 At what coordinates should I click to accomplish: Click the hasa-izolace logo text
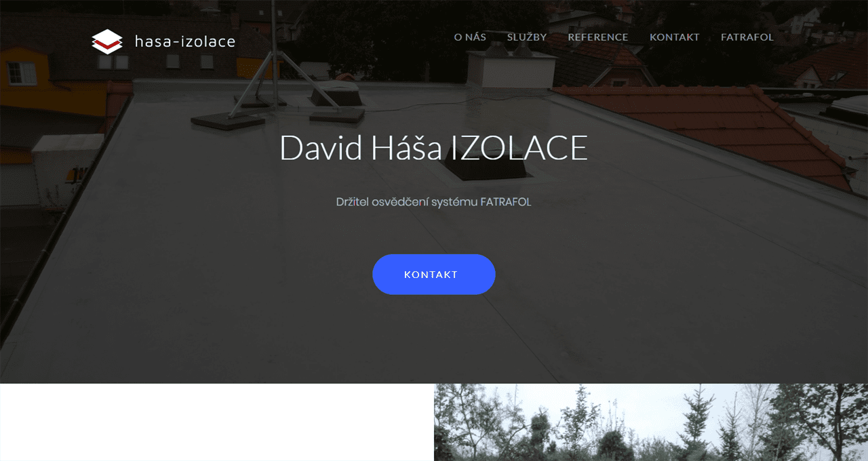click(x=185, y=42)
